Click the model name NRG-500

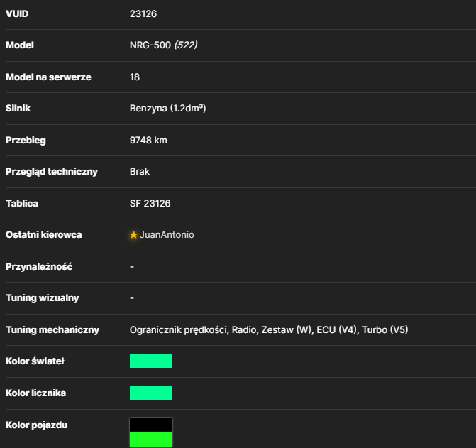(x=150, y=45)
